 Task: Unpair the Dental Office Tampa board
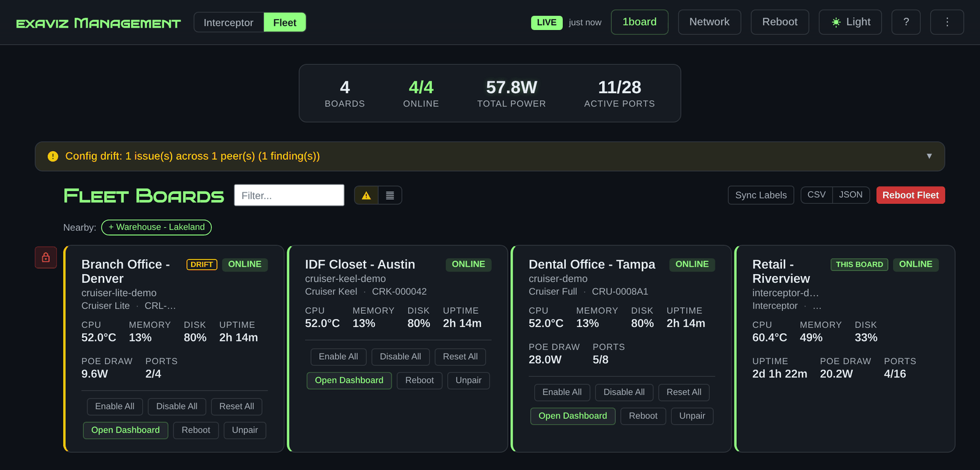coord(692,416)
